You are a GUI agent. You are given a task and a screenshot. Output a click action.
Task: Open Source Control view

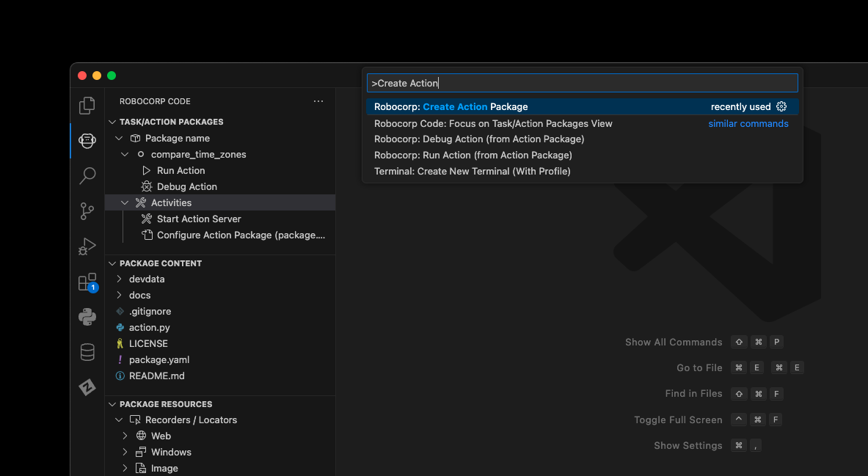[x=87, y=211]
